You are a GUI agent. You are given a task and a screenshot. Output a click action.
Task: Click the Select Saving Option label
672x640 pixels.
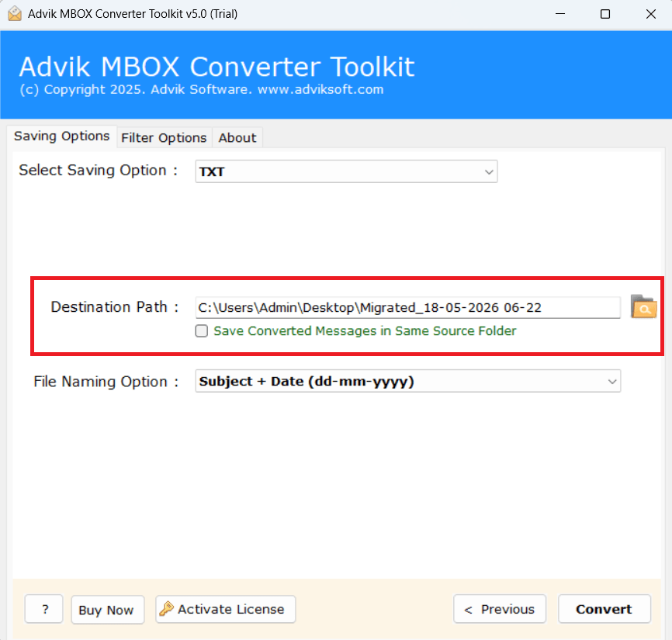[98, 170]
